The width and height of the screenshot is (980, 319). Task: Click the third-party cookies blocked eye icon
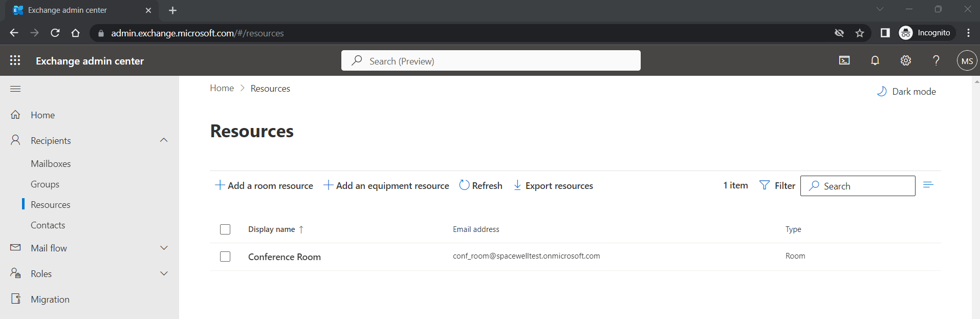tap(839, 33)
